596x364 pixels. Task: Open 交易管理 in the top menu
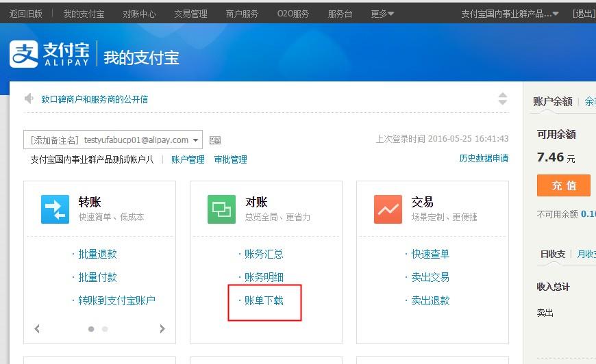pyautogui.click(x=191, y=14)
